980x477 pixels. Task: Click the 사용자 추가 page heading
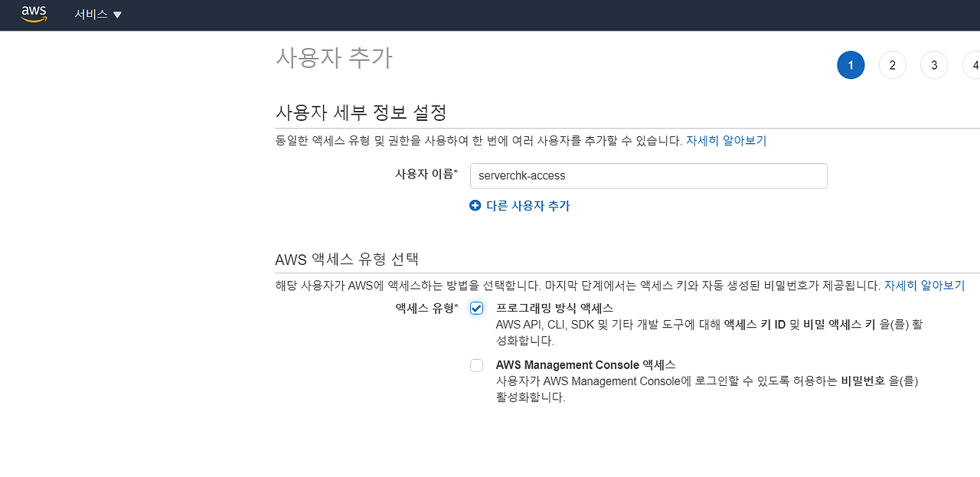[x=334, y=58]
